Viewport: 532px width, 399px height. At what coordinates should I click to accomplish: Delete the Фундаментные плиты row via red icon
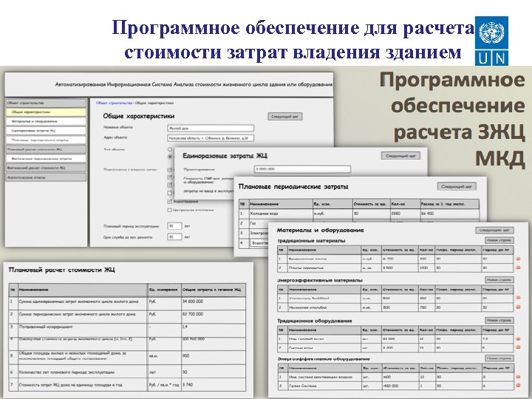coord(518,259)
